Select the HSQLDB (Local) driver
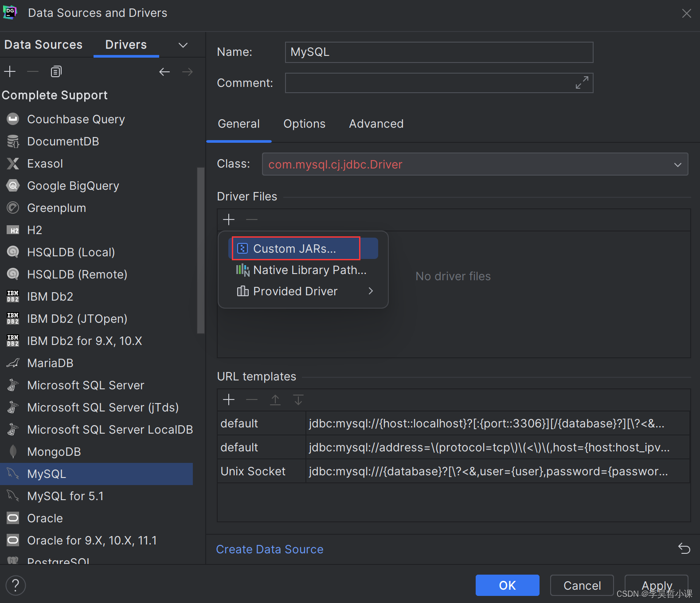The image size is (700, 603). [96, 252]
